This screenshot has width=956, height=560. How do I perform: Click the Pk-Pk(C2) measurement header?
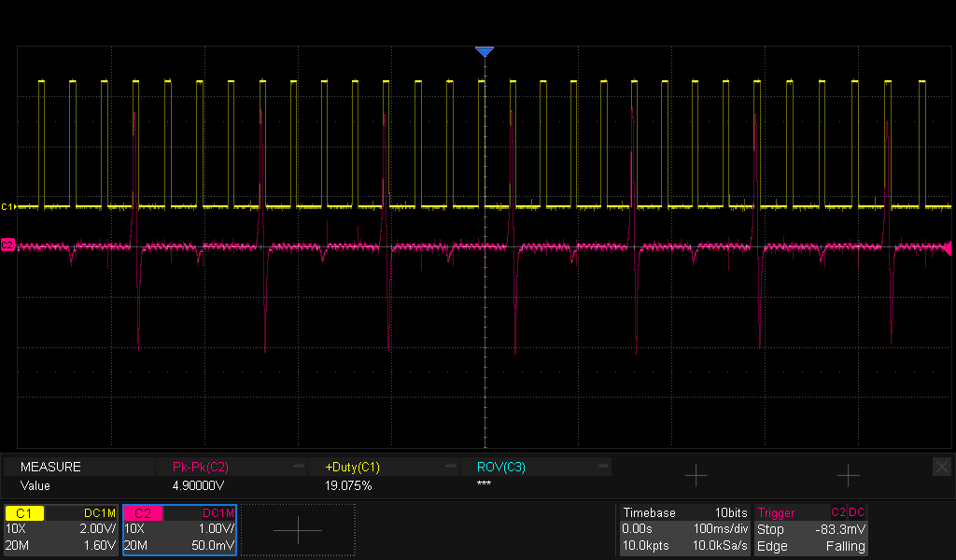(201, 467)
